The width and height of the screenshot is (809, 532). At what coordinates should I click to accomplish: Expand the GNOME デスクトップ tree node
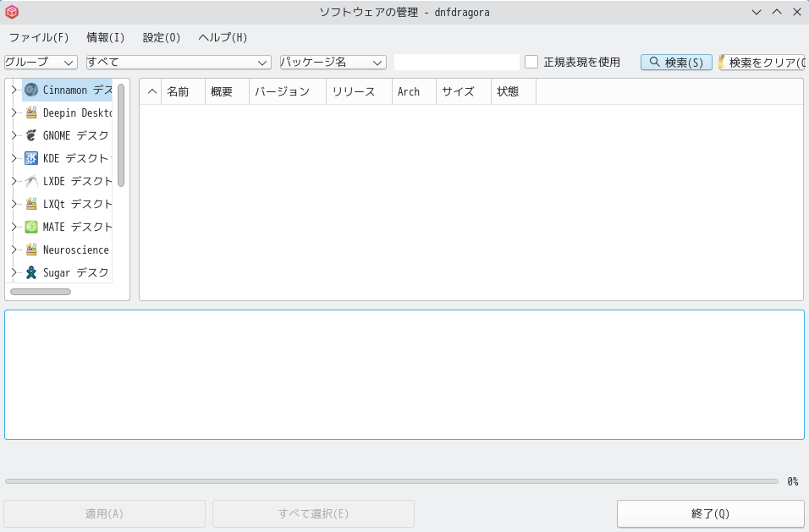[14, 135]
